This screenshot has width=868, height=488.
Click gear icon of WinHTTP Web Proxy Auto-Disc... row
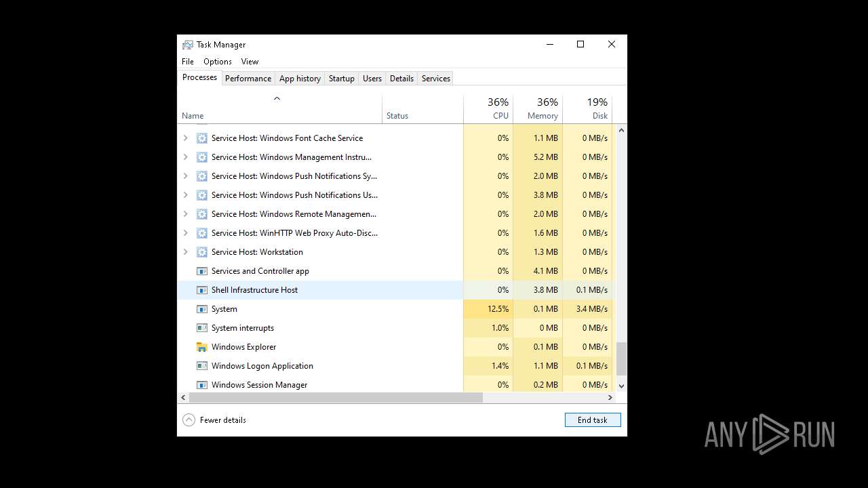[201, 233]
